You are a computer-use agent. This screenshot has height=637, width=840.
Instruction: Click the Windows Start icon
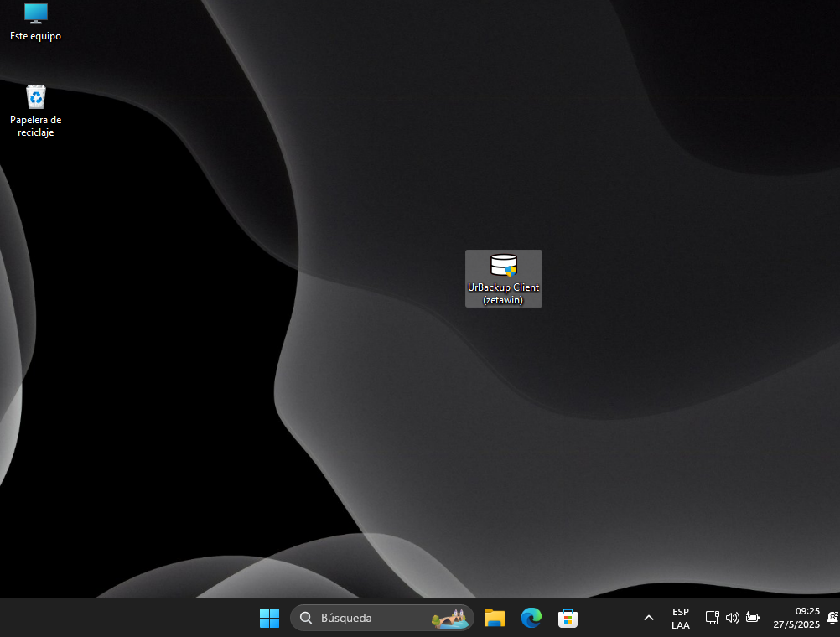[269, 618]
